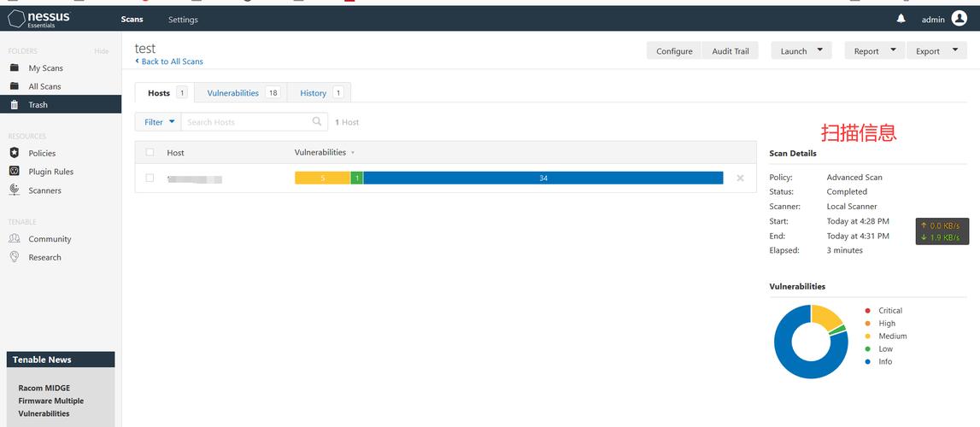Switch to the Vulnerabilities tab

point(241,92)
